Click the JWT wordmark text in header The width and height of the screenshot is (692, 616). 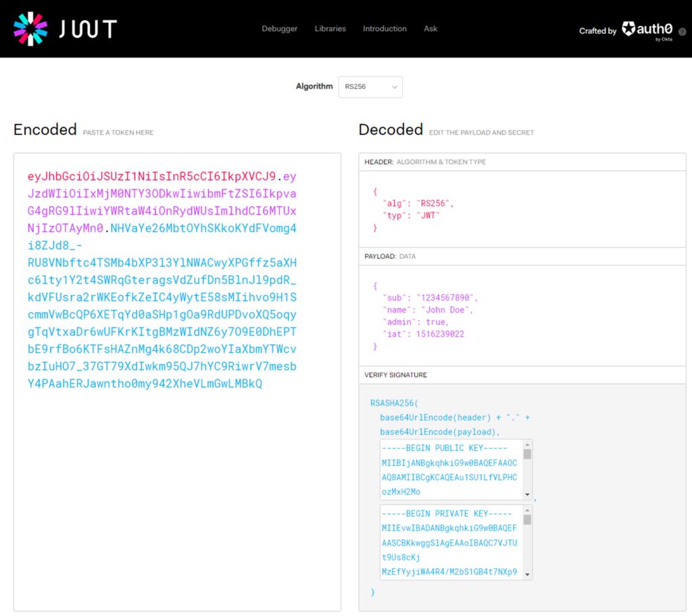coord(87,29)
